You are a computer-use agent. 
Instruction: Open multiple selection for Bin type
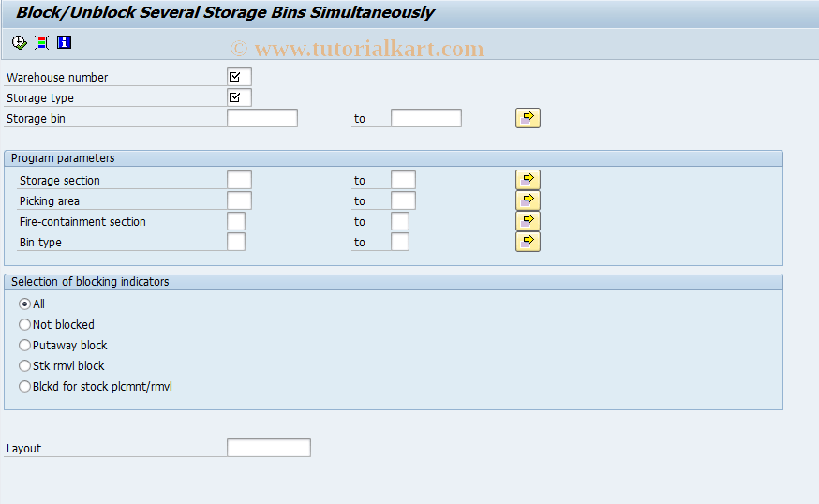pos(528,242)
